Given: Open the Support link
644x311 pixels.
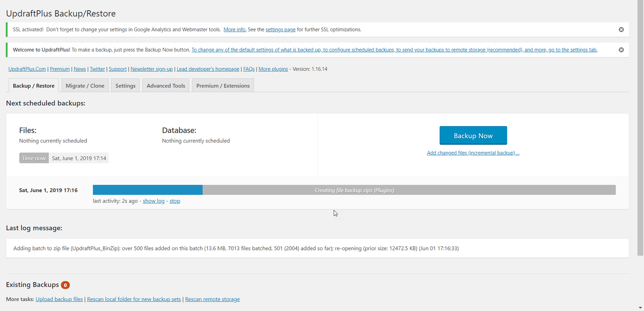Looking at the screenshot, I should (x=118, y=69).
